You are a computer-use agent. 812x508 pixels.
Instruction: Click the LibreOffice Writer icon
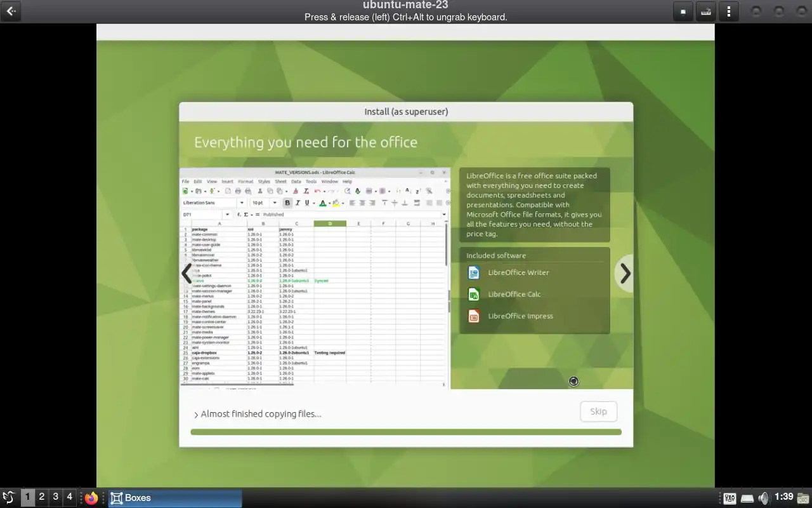[473, 272]
